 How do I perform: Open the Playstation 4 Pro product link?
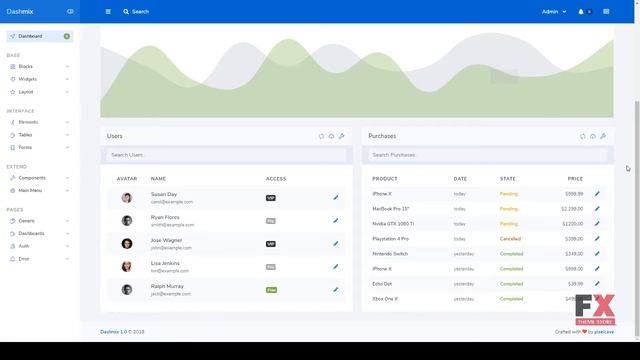point(390,239)
